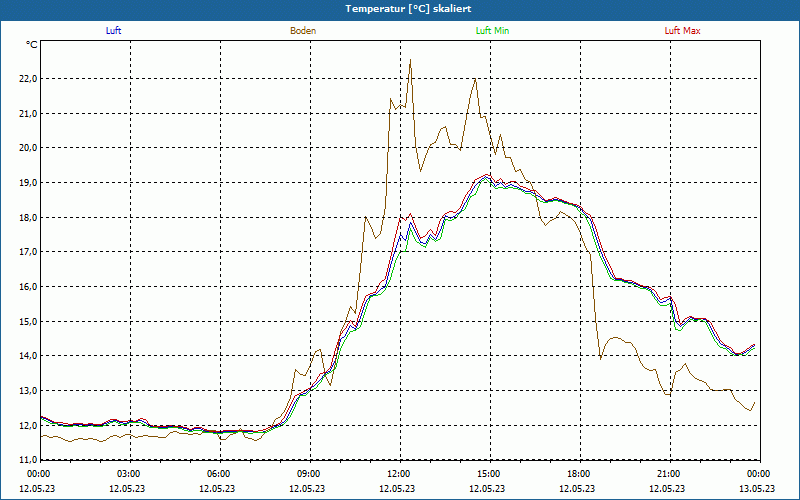The width and height of the screenshot is (800, 500).
Task: Click the 15:00 time axis label
Action: (488, 474)
